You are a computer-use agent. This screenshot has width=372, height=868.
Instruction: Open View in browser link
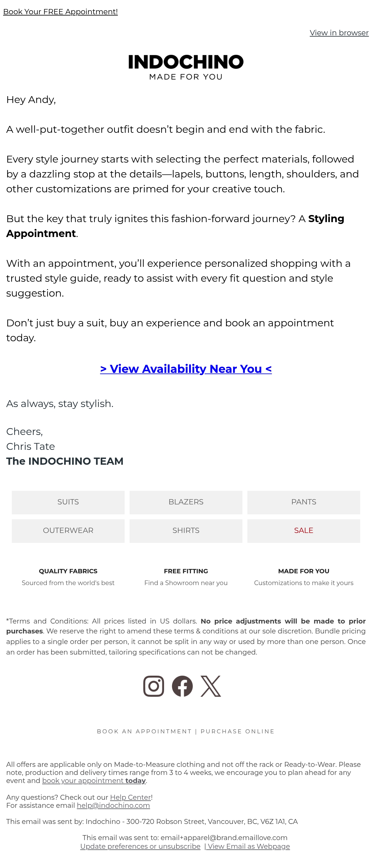[x=339, y=33]
